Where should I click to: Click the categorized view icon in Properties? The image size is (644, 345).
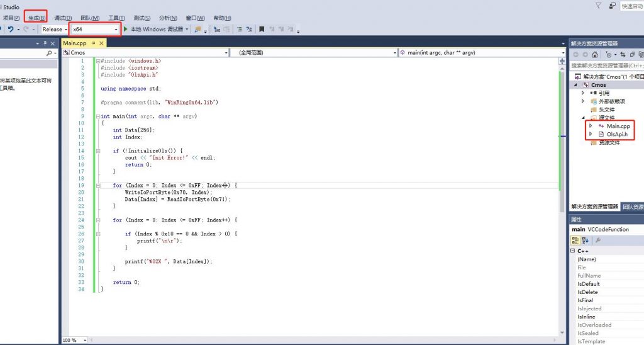coord(575,240)
